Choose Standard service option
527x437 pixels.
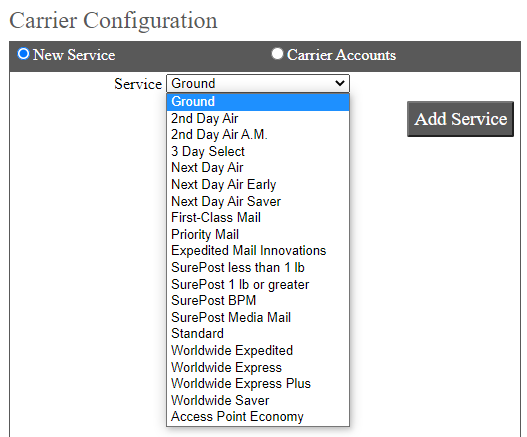point(258,333)
